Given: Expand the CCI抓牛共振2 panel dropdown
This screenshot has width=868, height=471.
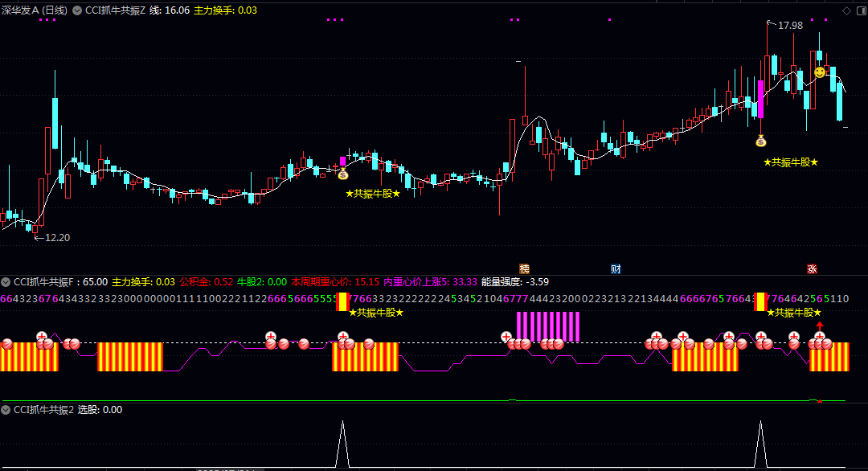Looking at the screenshot, I should (x=6, y=410).
